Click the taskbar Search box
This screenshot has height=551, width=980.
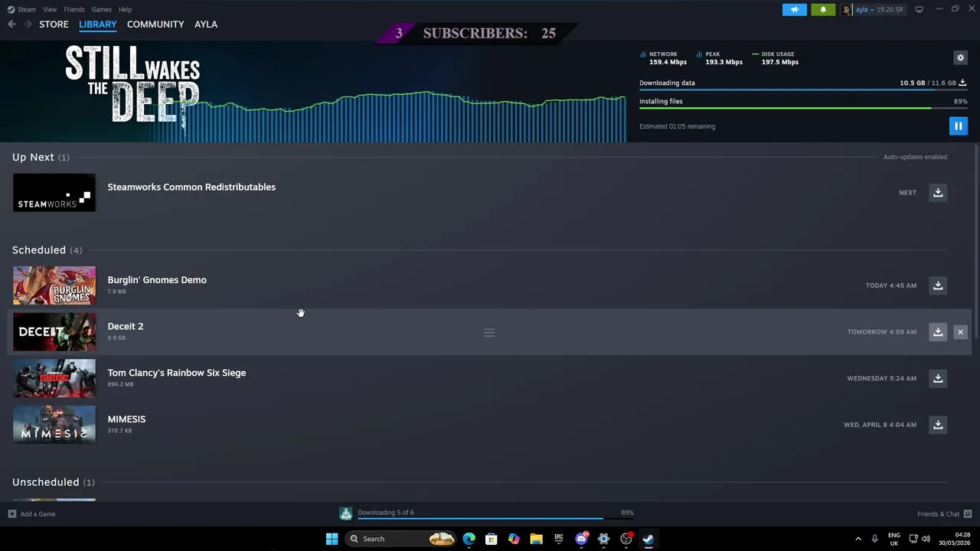[402, 539]
